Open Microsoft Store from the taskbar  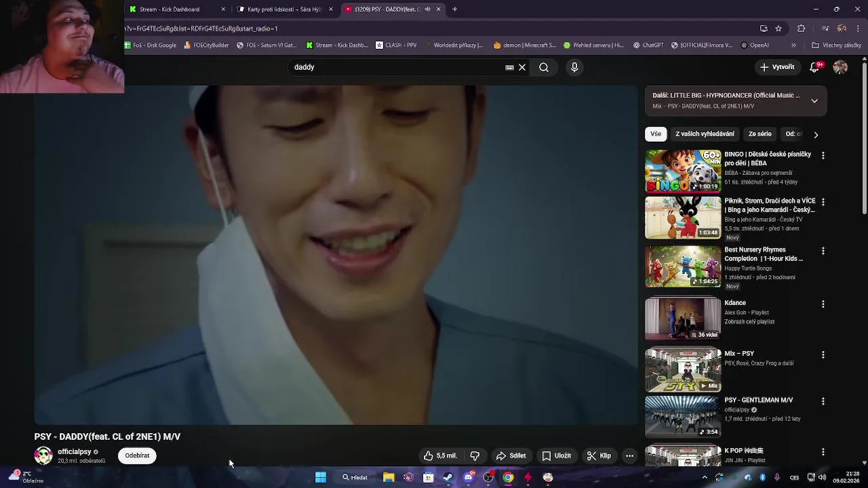[x=429, y=477]
